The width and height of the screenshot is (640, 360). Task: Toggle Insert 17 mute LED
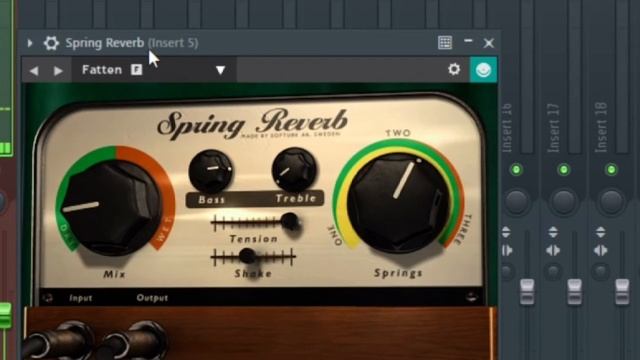click(x=564, y=169)
